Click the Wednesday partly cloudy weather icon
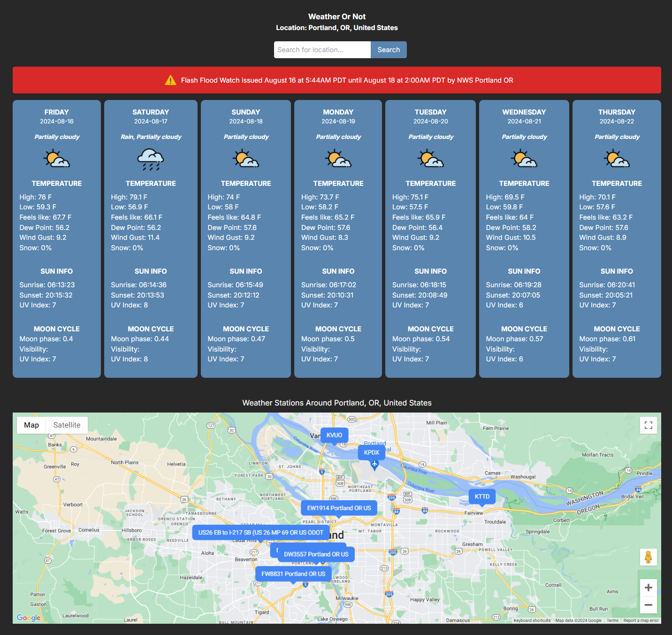The height and width of the screenshot is (635, 672). tap(524, 159)
